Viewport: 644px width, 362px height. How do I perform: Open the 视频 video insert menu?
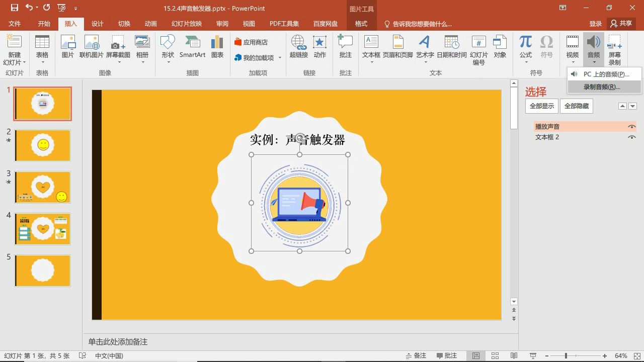click(573, 48)
